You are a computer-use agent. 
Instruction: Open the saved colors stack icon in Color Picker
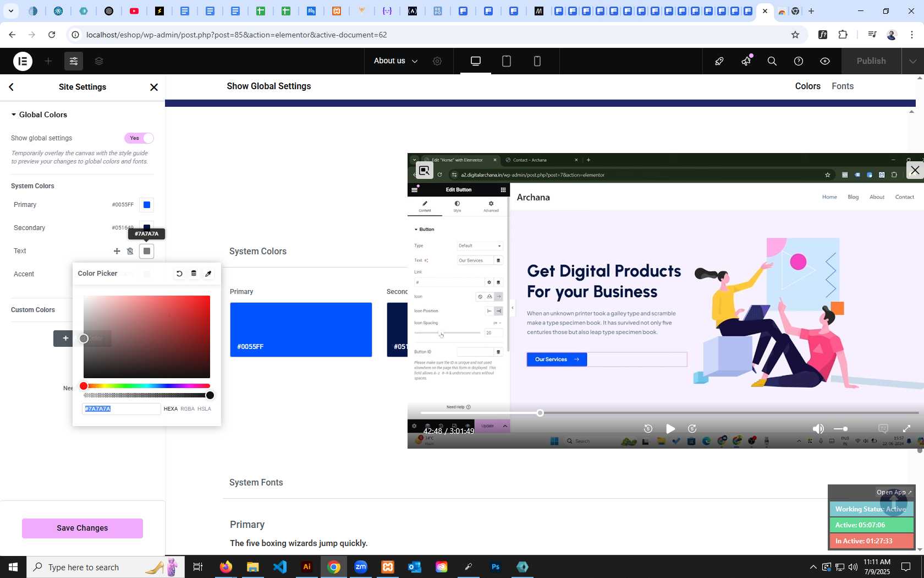(x=194, y=274)
